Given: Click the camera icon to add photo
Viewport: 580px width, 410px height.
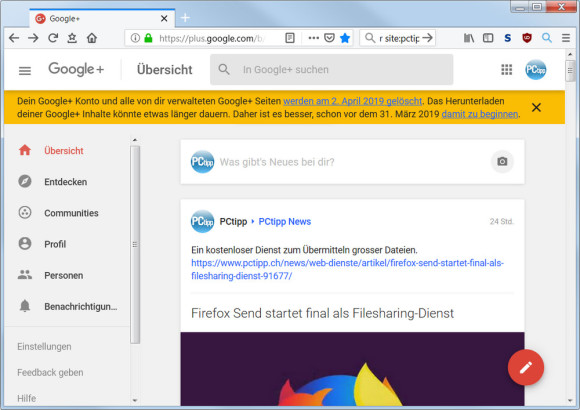Looking at the screenshot, I should click(x=502, y=162).
